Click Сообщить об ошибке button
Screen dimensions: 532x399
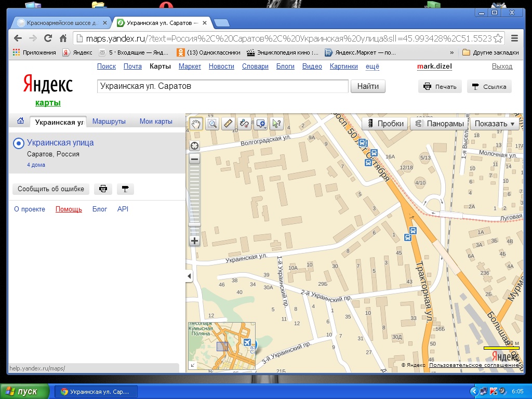[51, 189]
